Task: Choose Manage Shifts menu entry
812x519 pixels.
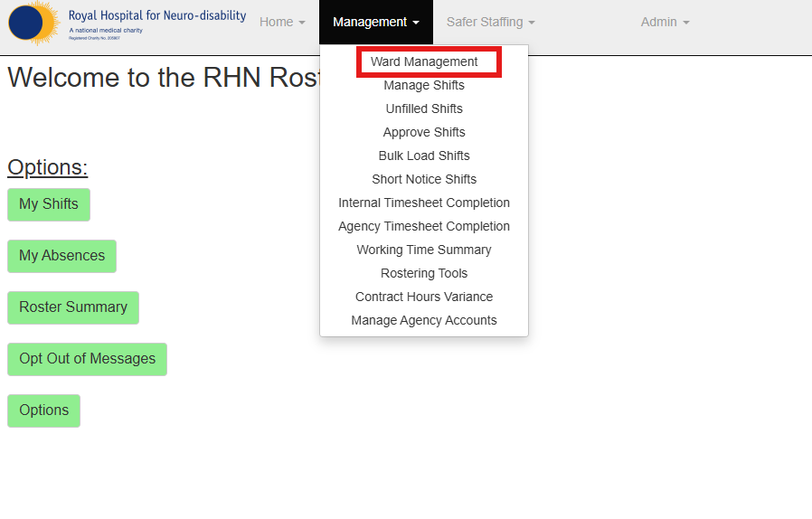Action: click(x=424, y=85)
